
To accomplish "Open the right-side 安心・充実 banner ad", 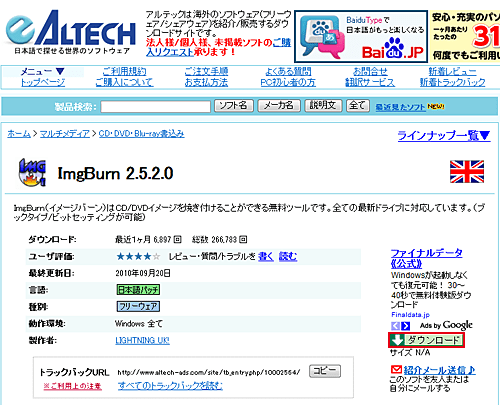I will pyautogui.click(x=465, y=36).
